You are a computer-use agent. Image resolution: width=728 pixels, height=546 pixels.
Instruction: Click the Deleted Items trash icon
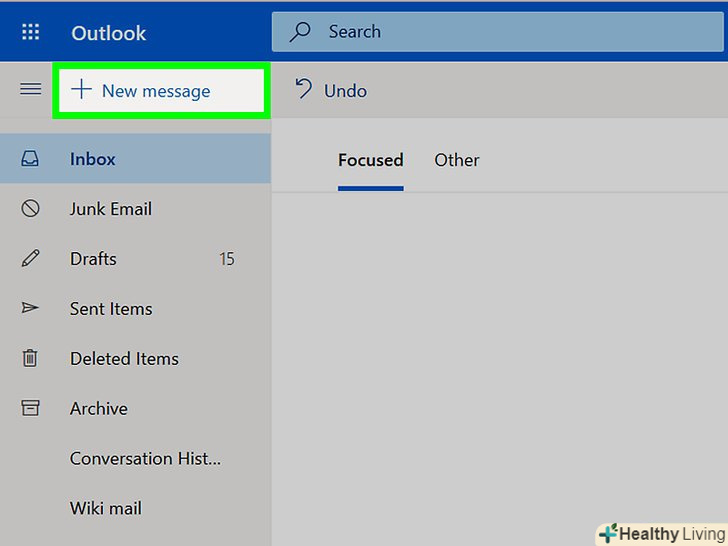pyautogui.click(x=30, y=358)
